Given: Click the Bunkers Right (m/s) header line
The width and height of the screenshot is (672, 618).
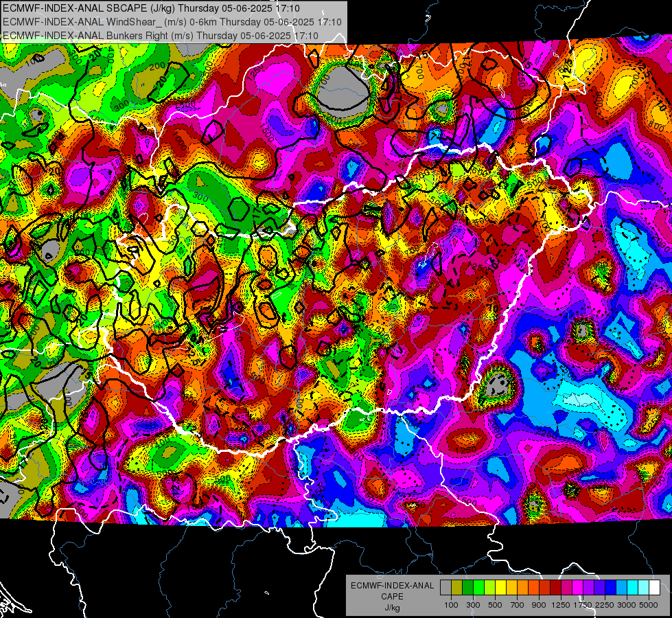Looking at the screenshot, I should click(x=161, y=36).
